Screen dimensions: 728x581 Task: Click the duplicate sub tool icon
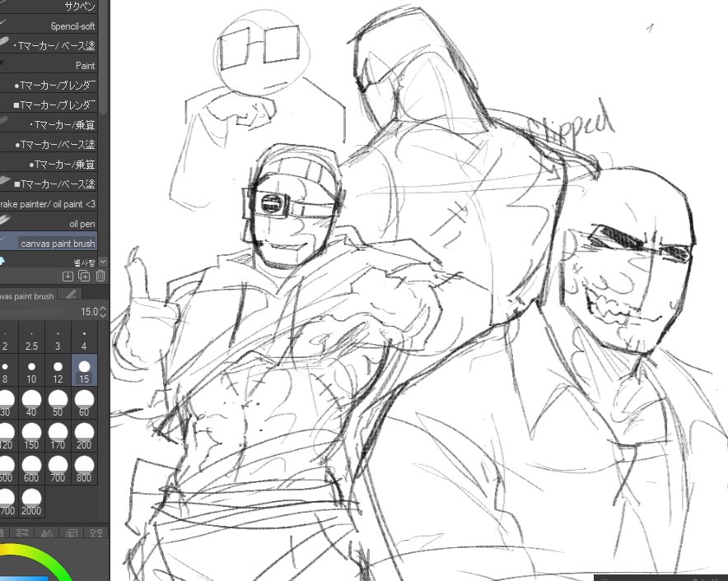click(84, 277)
